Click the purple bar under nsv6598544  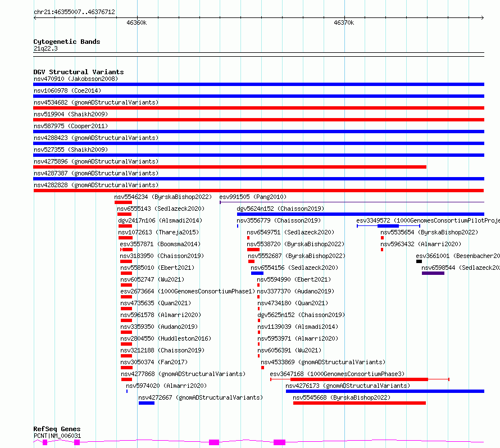[x=433, y=273]
